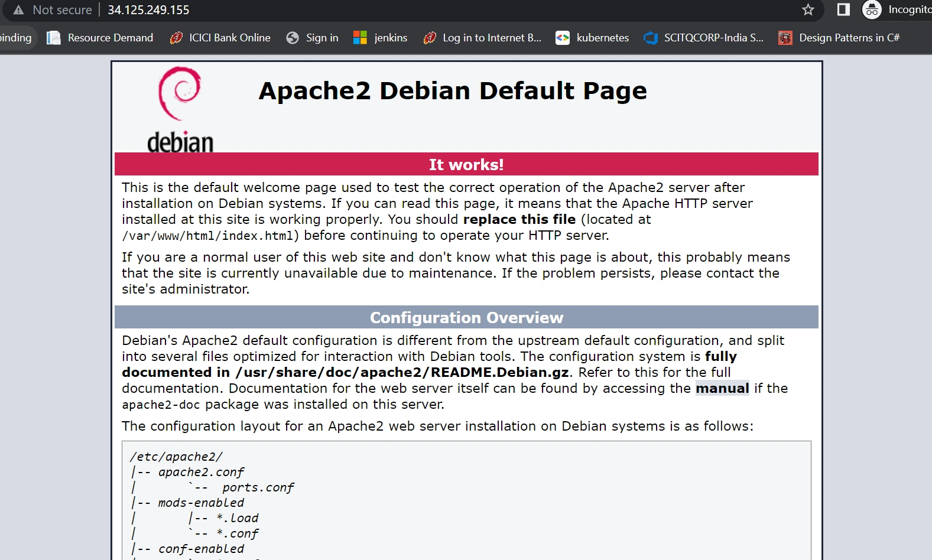Click the address bar showing 34.125.249.155
Screen dimensions: 932x560
click(x=414, y=10)
